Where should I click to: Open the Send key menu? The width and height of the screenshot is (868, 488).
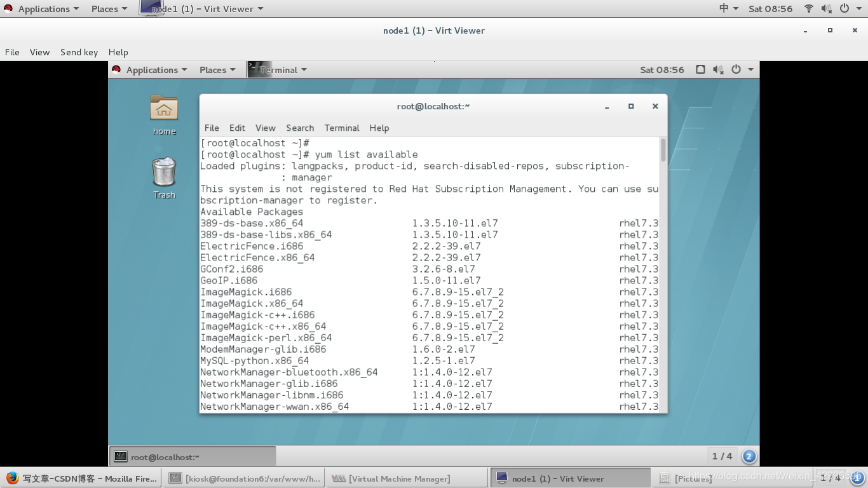pyautogui.click(x=79, y=52)
